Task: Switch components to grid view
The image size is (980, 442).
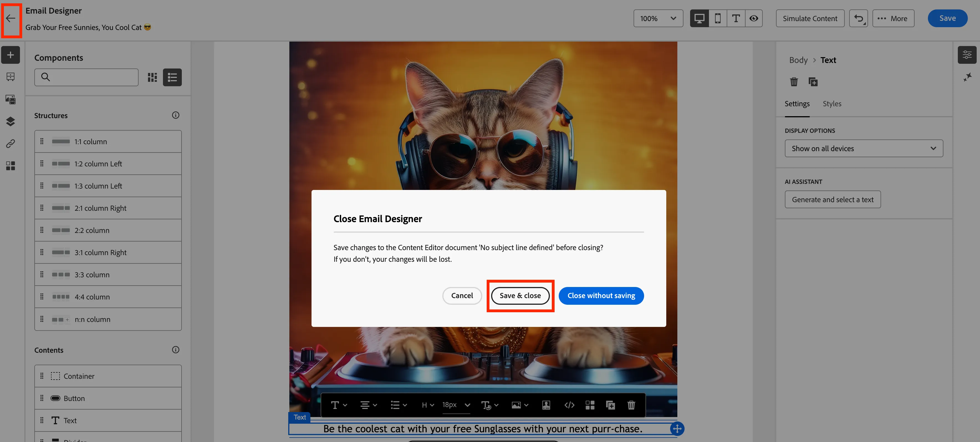Action: point(152,77)
